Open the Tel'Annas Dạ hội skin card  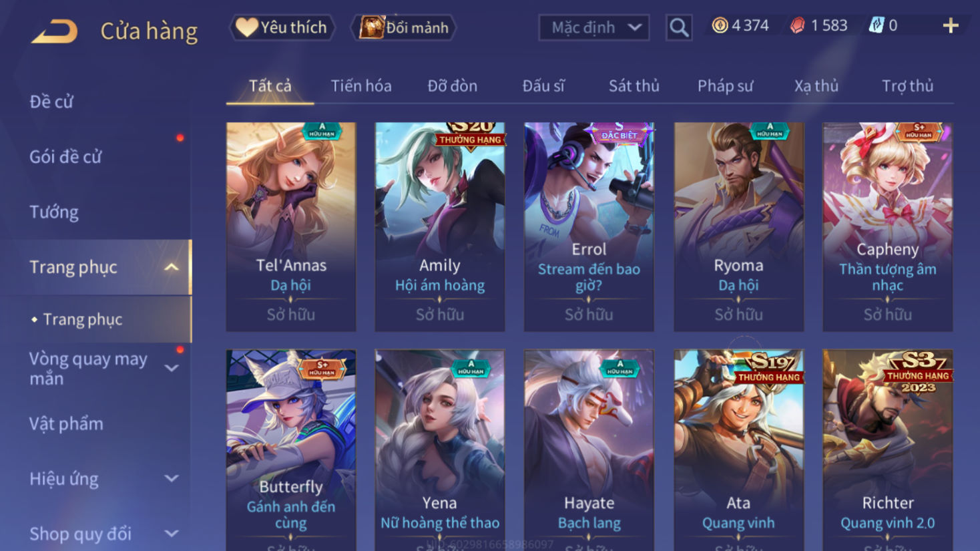291,226
